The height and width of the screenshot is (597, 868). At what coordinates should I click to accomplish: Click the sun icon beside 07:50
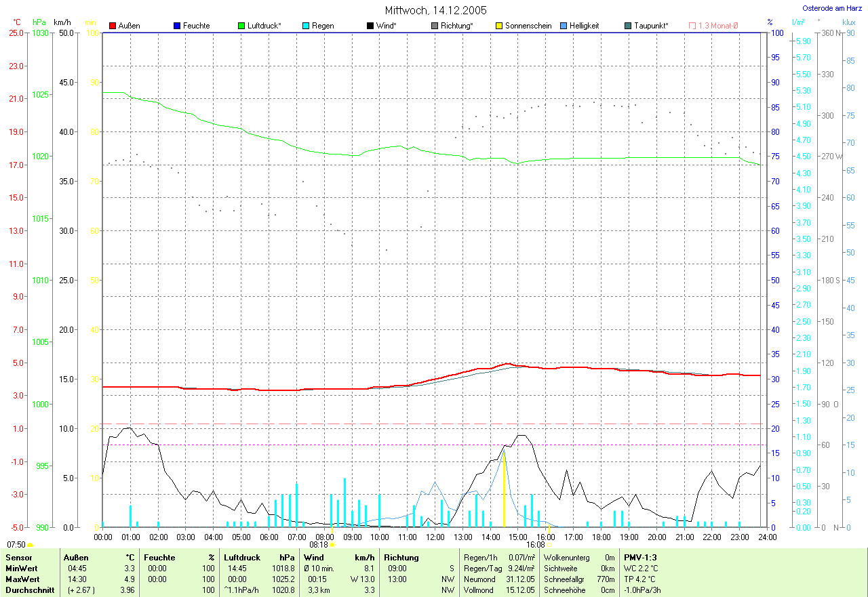tap(31, 545)
